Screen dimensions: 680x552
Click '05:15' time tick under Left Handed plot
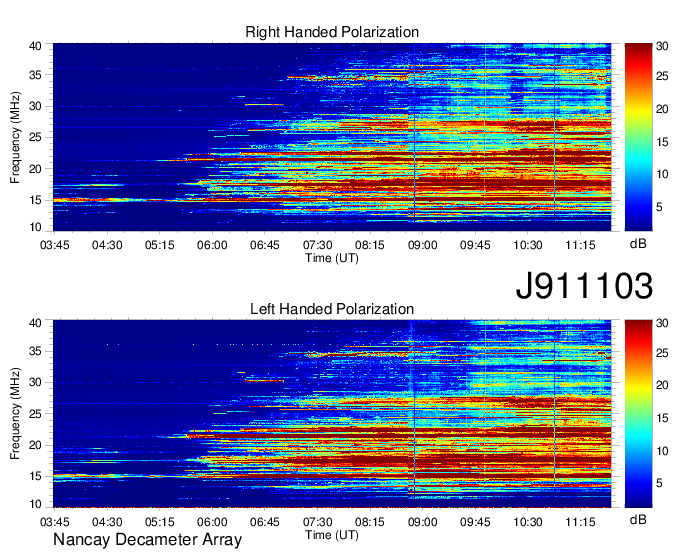point(160,522)
